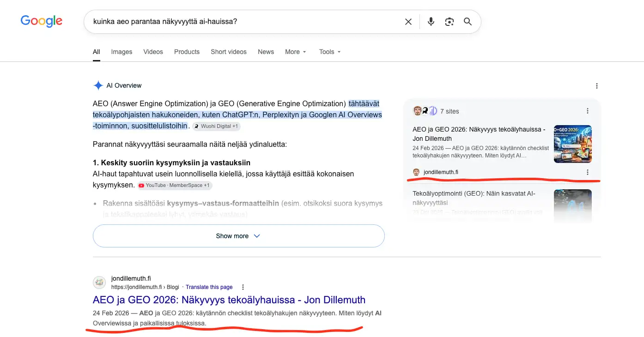Expand the Tools dropdown
Viewport: 644px width, 337px height.
330,52
